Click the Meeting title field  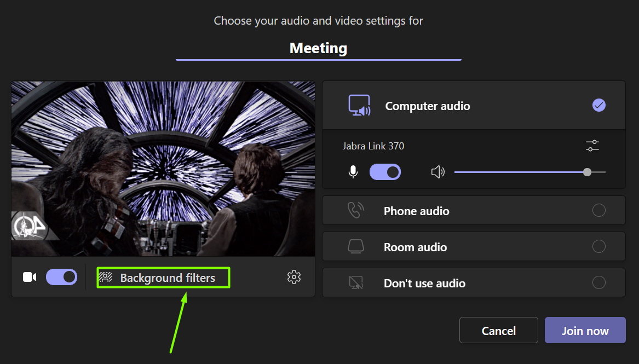pyautogui.click(x=319, y=49)
